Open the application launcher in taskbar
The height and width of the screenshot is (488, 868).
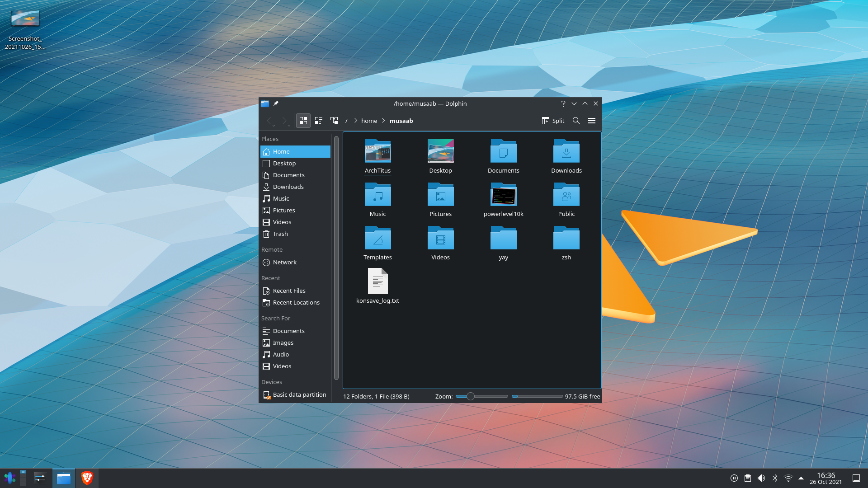pyautogui.click(x=10, y=478)
